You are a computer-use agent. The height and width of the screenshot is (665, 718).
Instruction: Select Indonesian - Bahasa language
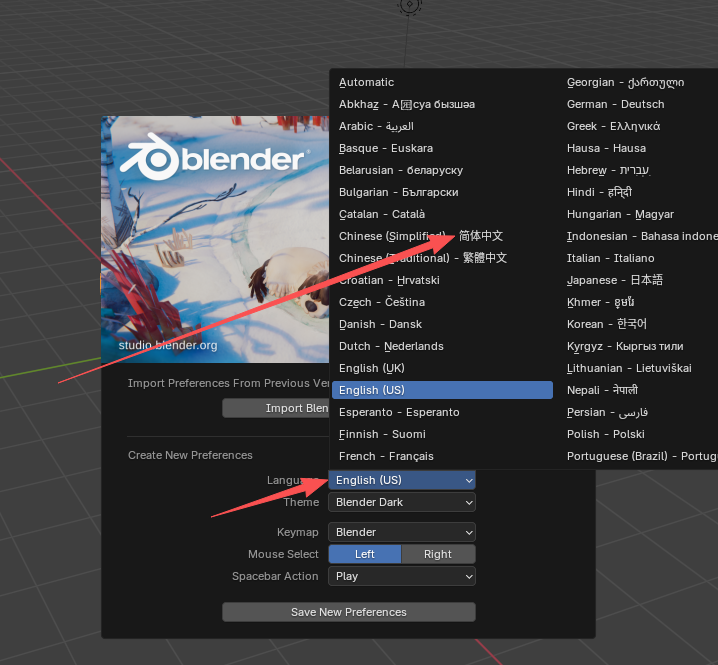tap(639, 236)
